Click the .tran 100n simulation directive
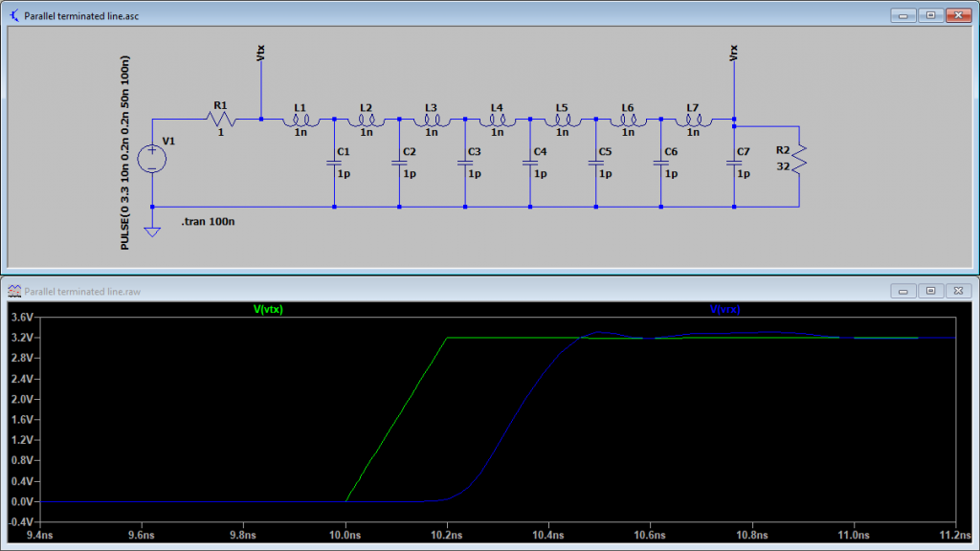This screenshot has width=980, height=551. (x=208, y=222)
